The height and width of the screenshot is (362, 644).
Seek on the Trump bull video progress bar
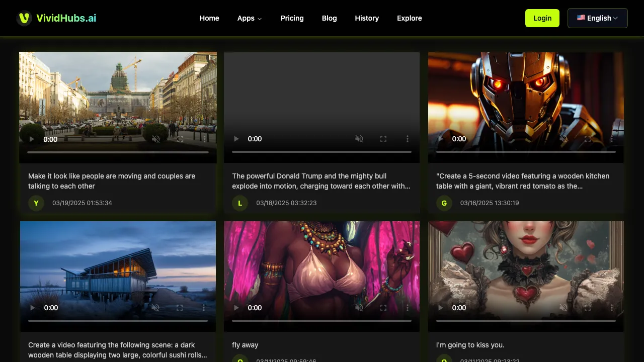(321, 151)
